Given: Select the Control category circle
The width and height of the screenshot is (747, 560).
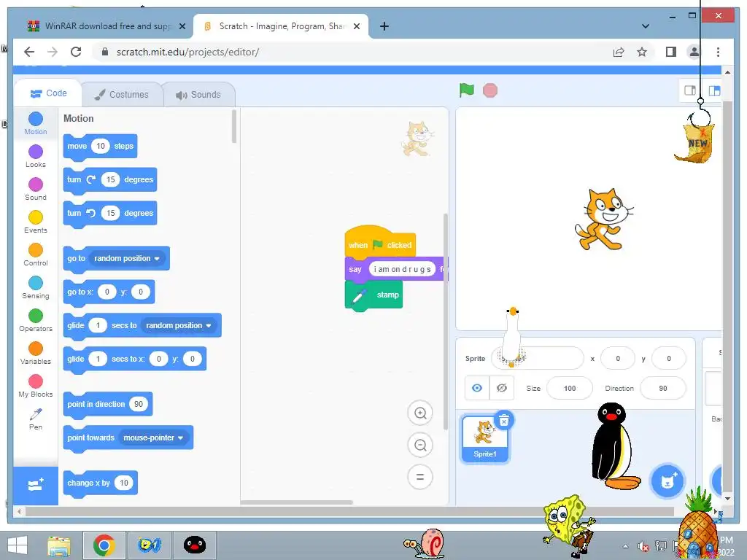Looking at the screenshot, I should [x=36, y=251].
